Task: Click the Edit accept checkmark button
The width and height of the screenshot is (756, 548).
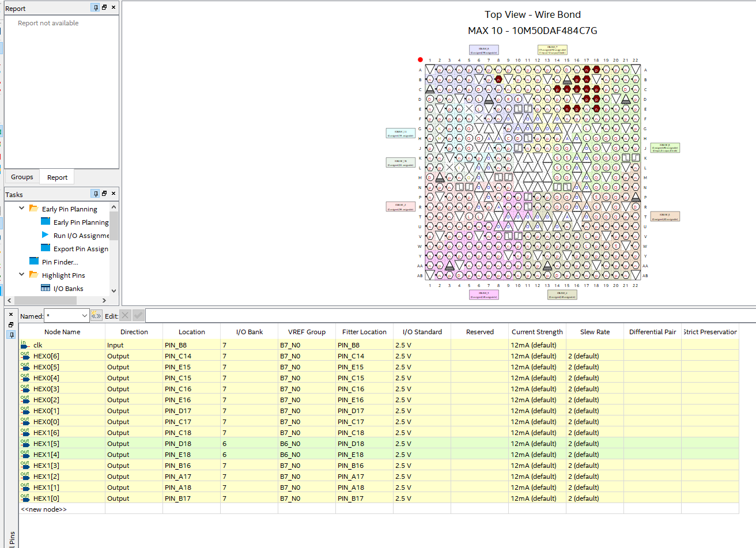Action: click(138, 316)
